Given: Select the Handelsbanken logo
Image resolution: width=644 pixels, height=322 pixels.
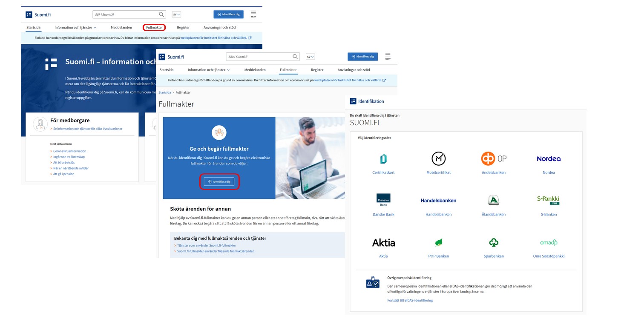Looking at the screenshot, I should [x=438, y=201].
